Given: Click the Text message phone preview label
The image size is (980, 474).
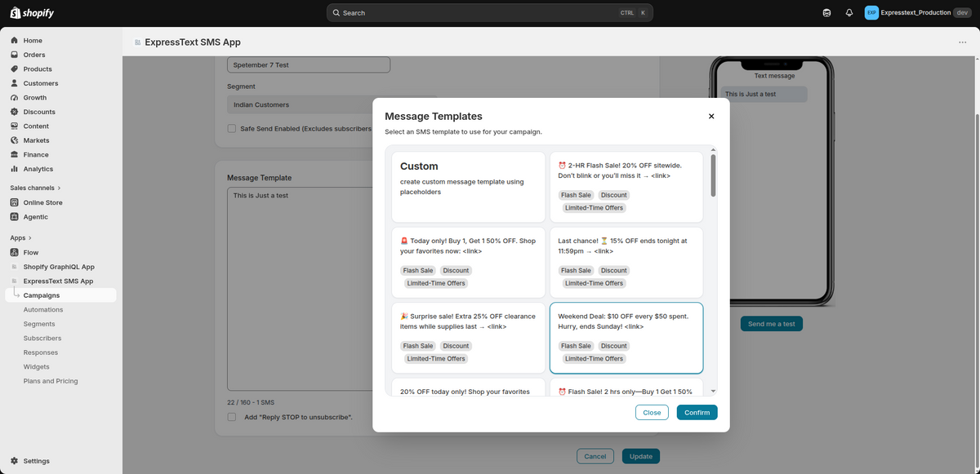Looking at the screenshot, I should tap(774, 76).
